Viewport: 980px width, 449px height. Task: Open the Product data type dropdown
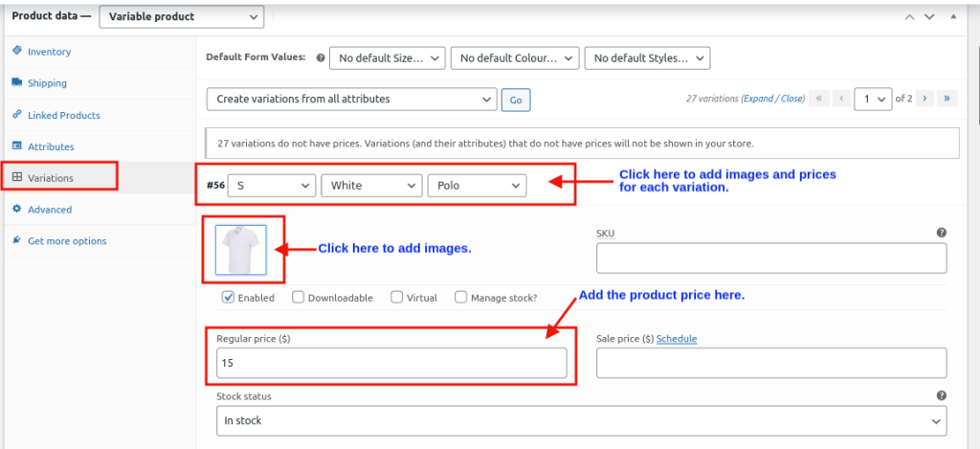coord(181,16)
